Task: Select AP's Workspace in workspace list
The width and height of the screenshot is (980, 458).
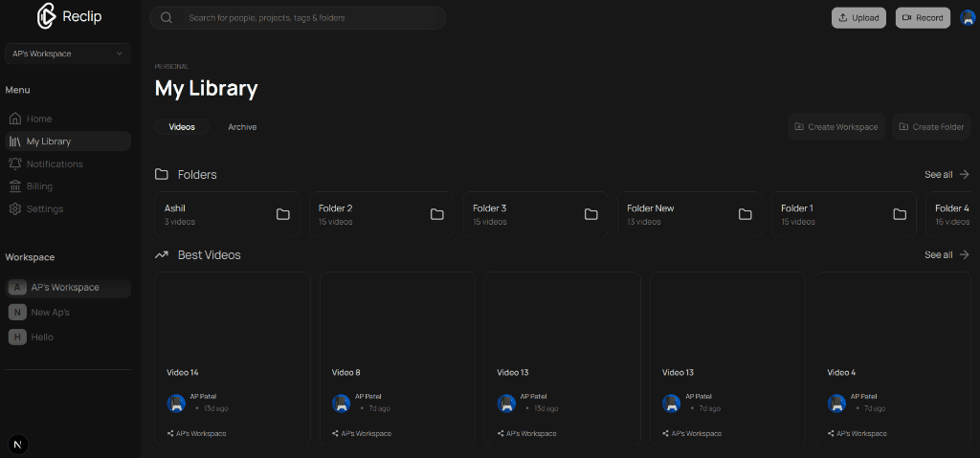Action: coord(68,288)
